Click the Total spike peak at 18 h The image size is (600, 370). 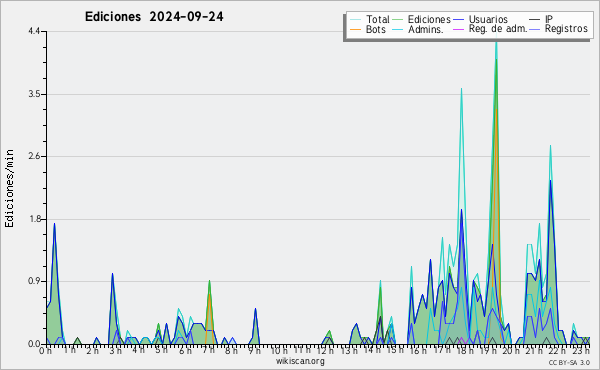coord(461,89)
